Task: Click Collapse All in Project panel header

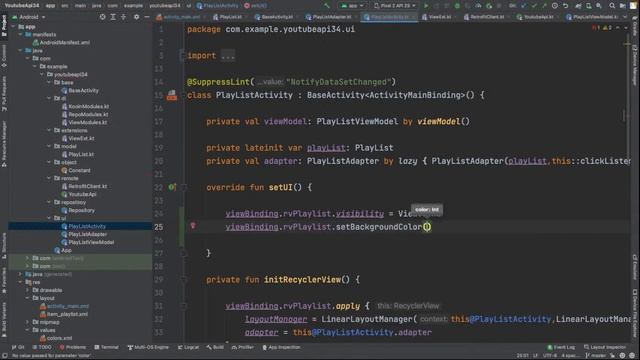Action: coord(123,17)
